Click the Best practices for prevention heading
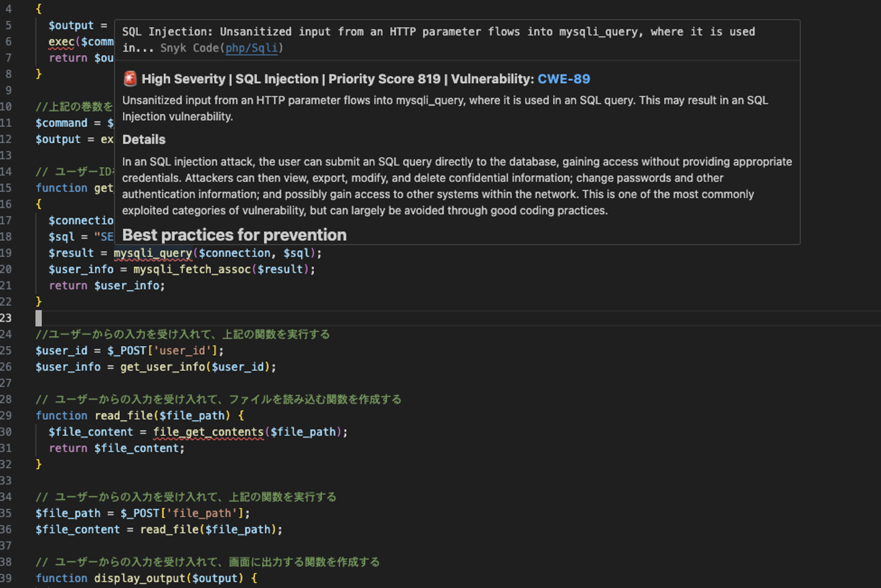Screen dimensions: 881x588 pyautogui.click(x=234, y=235)
